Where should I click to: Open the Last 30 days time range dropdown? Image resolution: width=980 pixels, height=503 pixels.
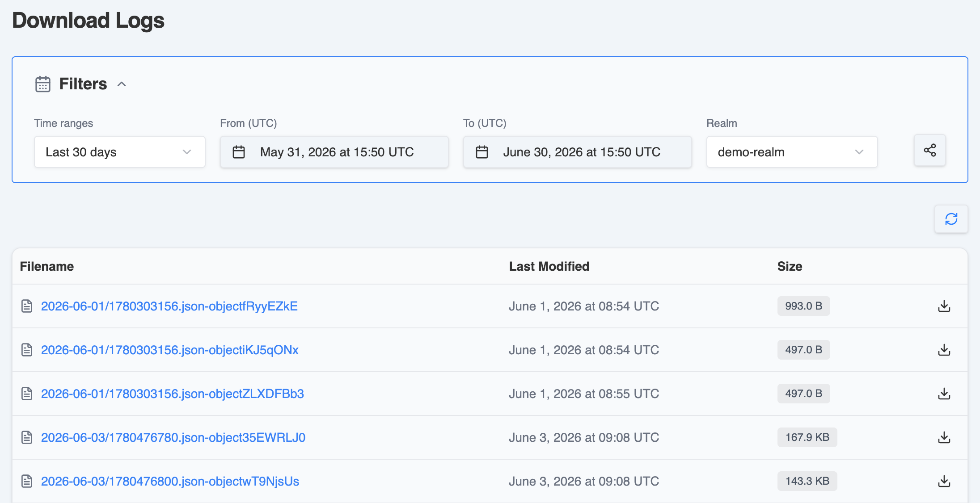click(120, 152)
